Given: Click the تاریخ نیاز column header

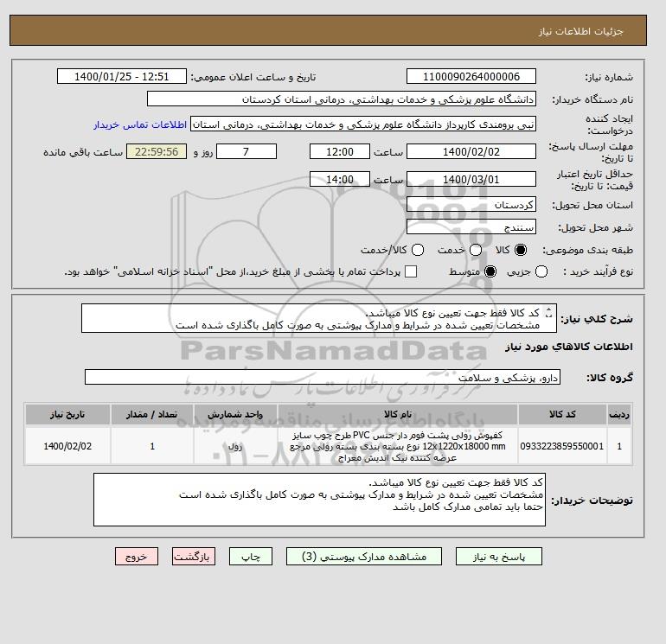Looking at the screenshot, I should [x=67, y=414].
